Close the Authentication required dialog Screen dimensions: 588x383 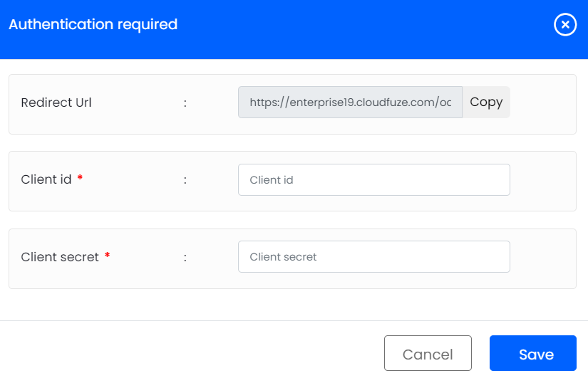click(564, 25)
